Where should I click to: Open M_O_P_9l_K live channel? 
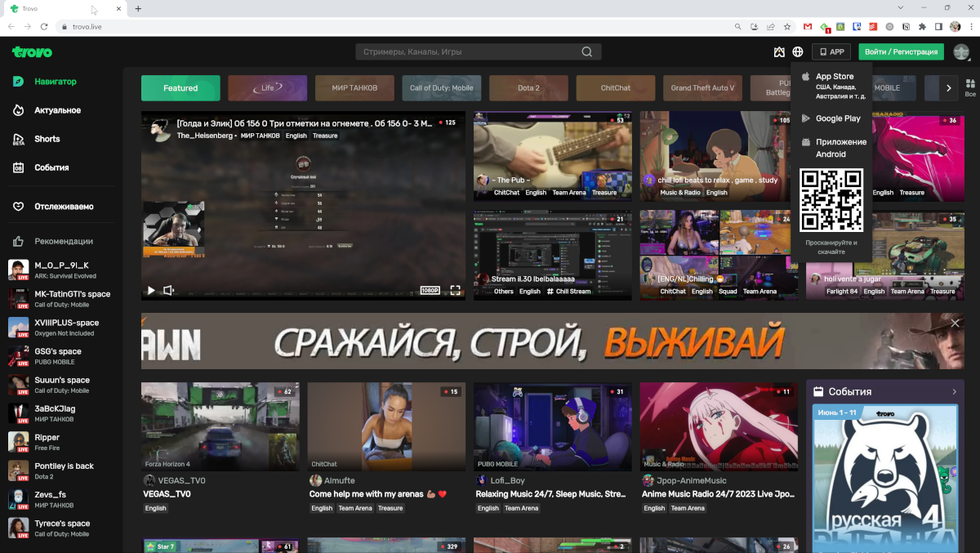(61, 270)
